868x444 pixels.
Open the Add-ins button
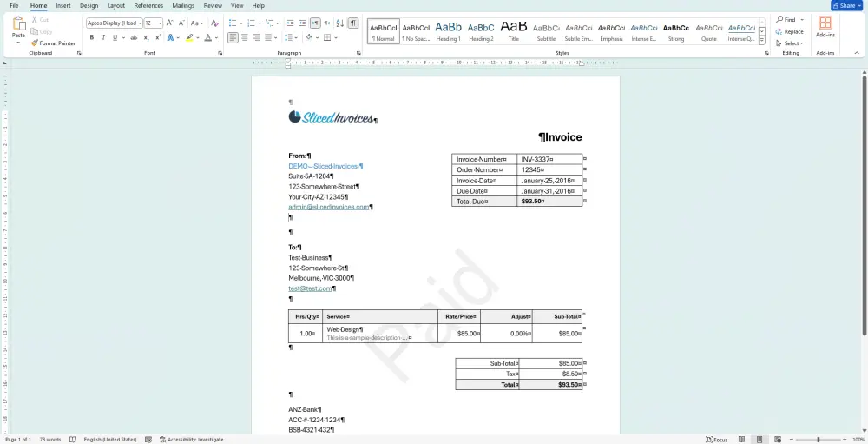tap(825, 27)
